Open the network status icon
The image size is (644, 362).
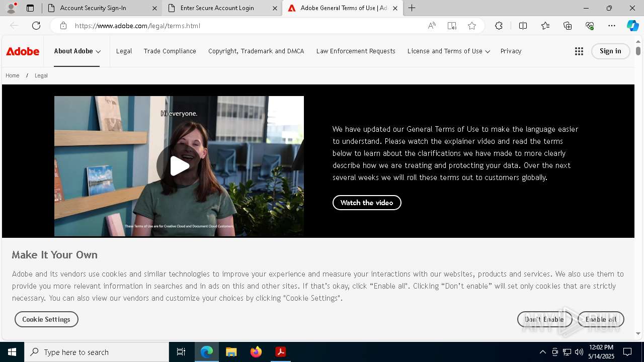pyautogui.click(x=567, y=352)
